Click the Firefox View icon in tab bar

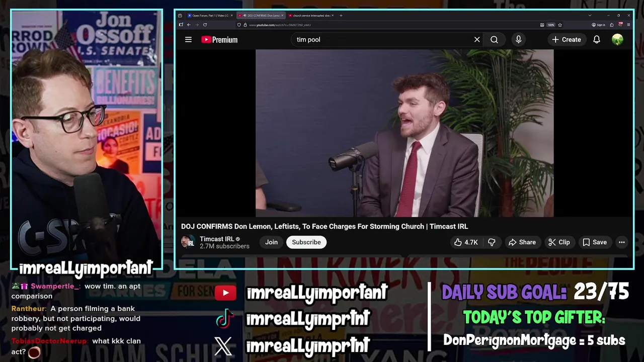pos(180,16)
